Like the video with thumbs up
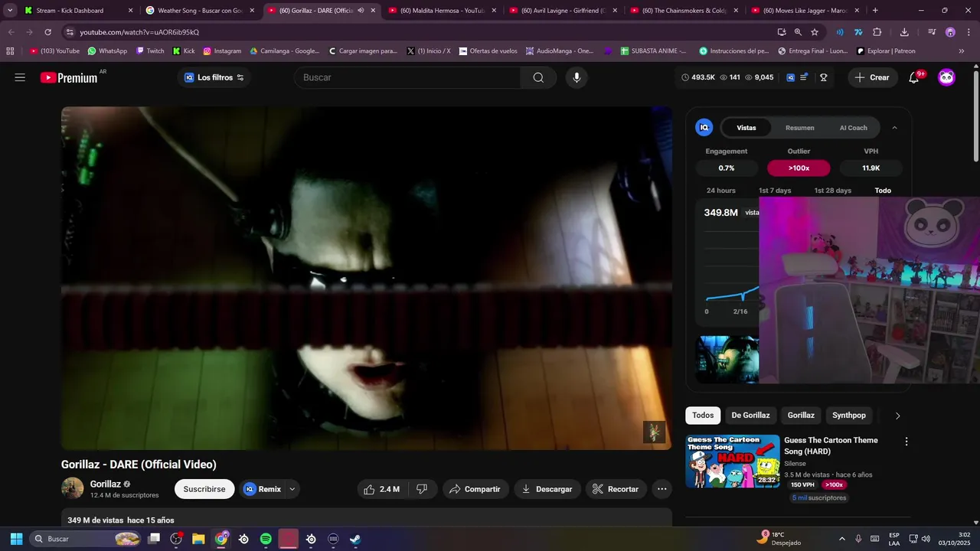This screenshot has height=551, width=980. pyautogui.click(x=382, y=489)
